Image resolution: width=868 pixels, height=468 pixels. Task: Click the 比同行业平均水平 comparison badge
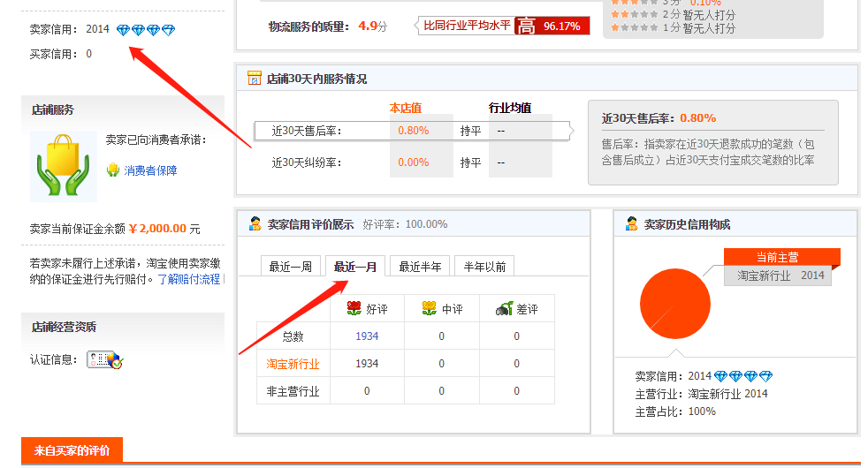point(467,26)
